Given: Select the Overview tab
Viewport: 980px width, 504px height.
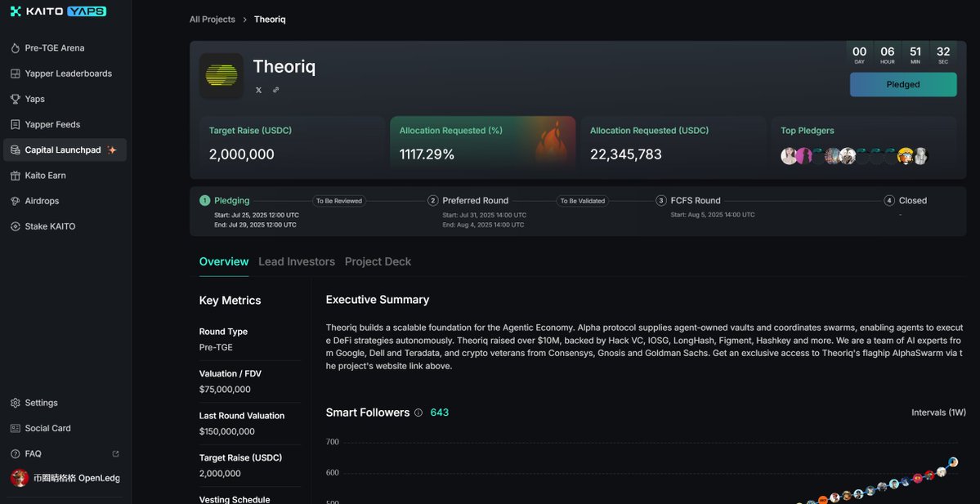Looking at the screenshot, I should click(224, 261).
